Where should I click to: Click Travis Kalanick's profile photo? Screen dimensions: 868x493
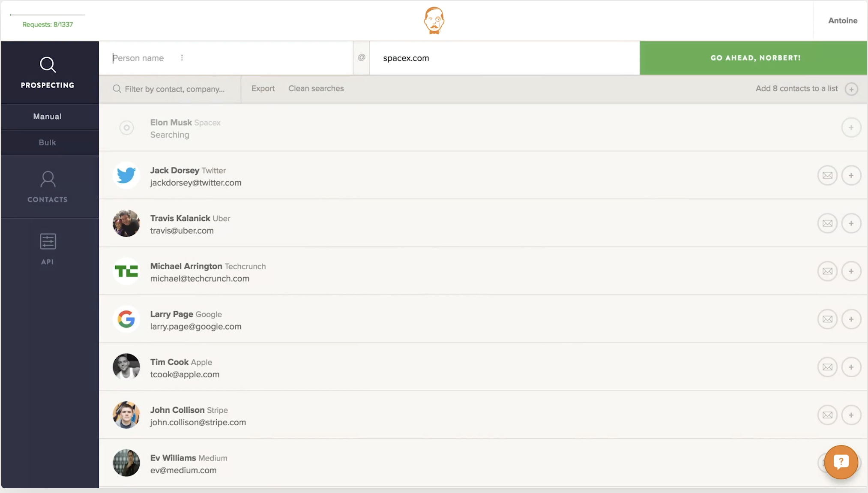(x=126, y=223)
